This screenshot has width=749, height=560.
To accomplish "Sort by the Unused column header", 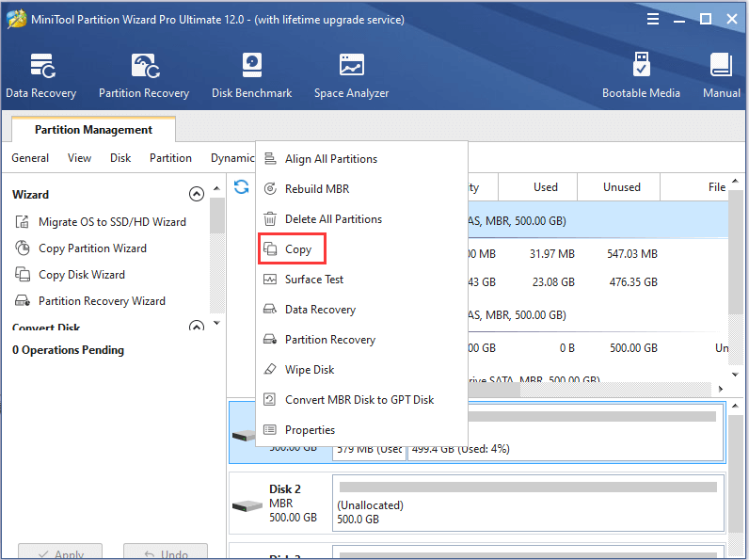I will point(618,187).
